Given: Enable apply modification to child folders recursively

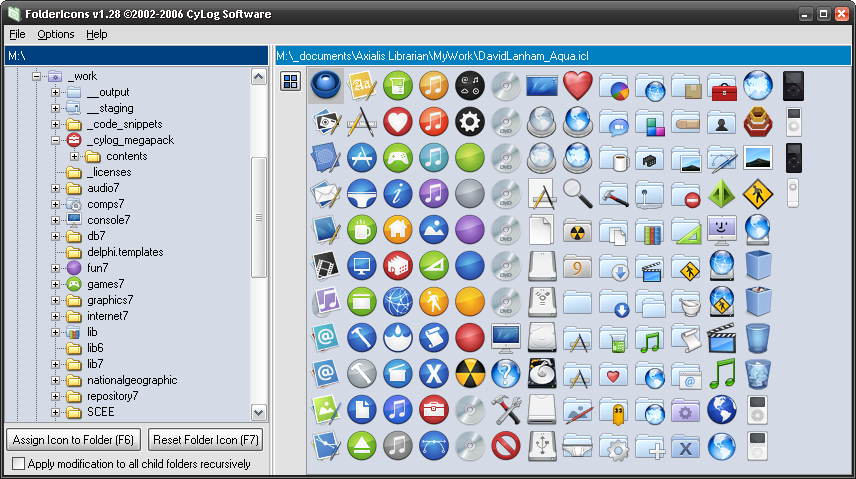Looking at the screenshot, I should pos(19,464).
